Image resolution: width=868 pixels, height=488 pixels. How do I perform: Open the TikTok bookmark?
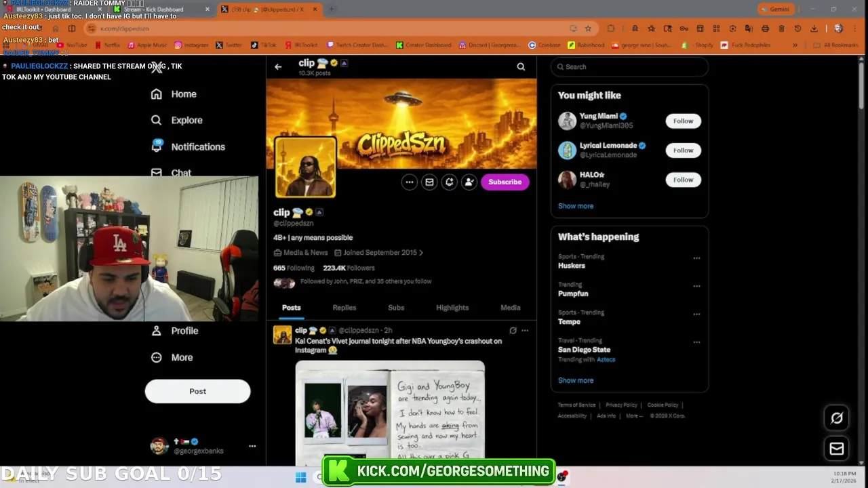click(x=264, y=45)
